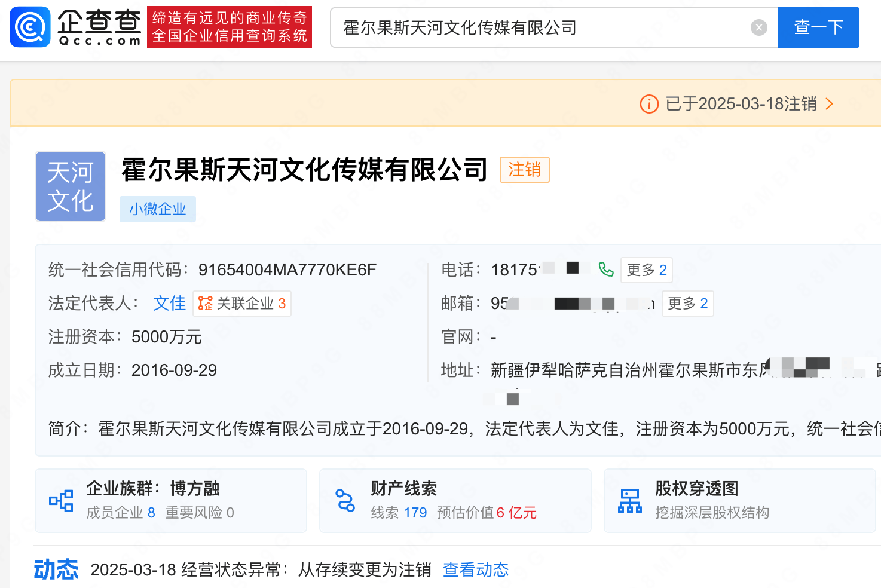Screen dimensions: 881x588
Task: Show more phone numbers 更多 2
Action: click(647, 270)
